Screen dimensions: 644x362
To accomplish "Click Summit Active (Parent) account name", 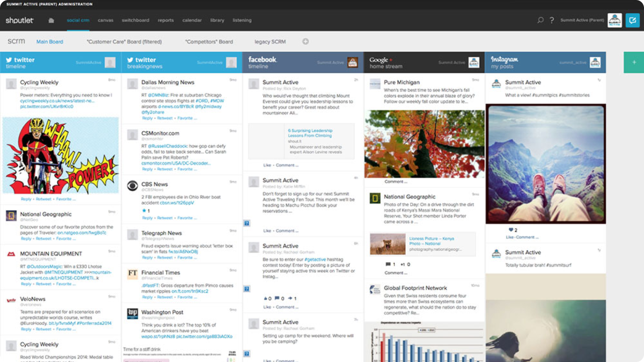I will pos(582,20).
